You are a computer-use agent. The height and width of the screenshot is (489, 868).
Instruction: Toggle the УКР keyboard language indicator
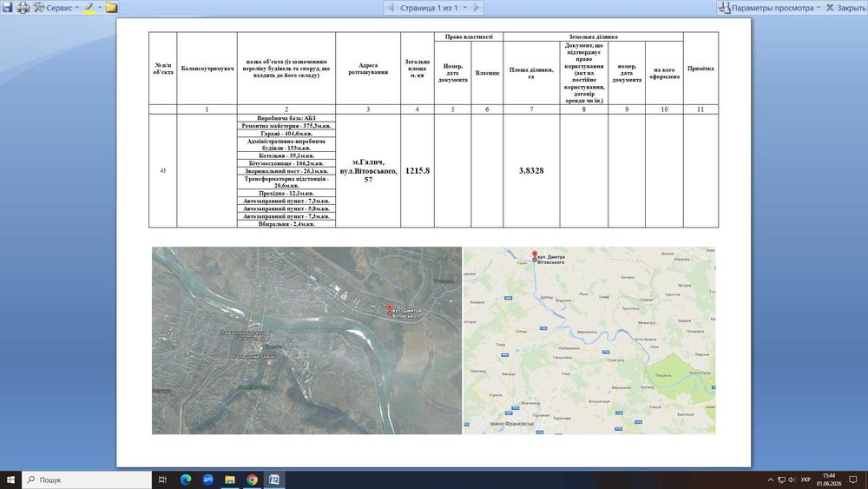[806, 479]
